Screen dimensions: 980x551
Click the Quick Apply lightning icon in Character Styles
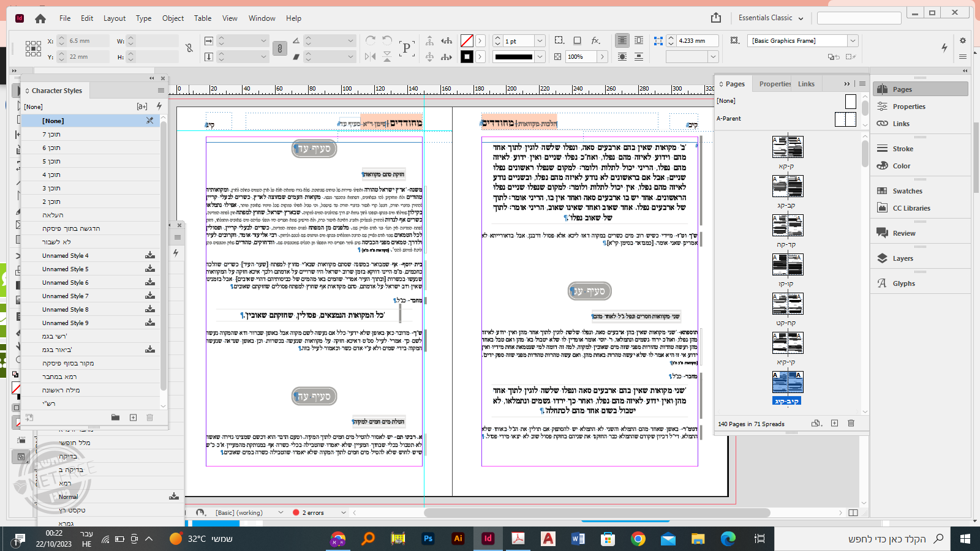(159, 106)
